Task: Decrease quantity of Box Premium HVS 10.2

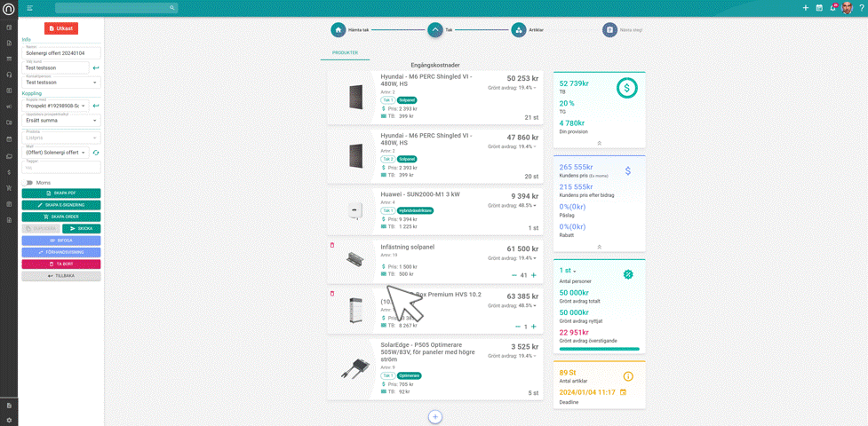Action: [x=518, y=327]
